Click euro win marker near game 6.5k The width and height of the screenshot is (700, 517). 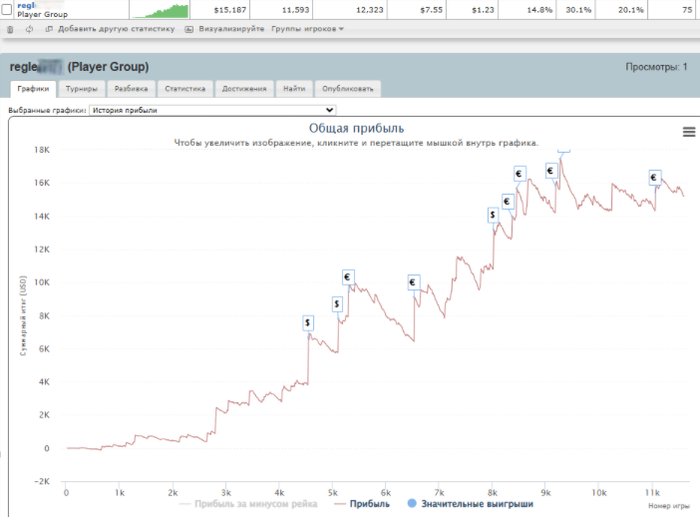pyautogui.click(x=413, y=282)
